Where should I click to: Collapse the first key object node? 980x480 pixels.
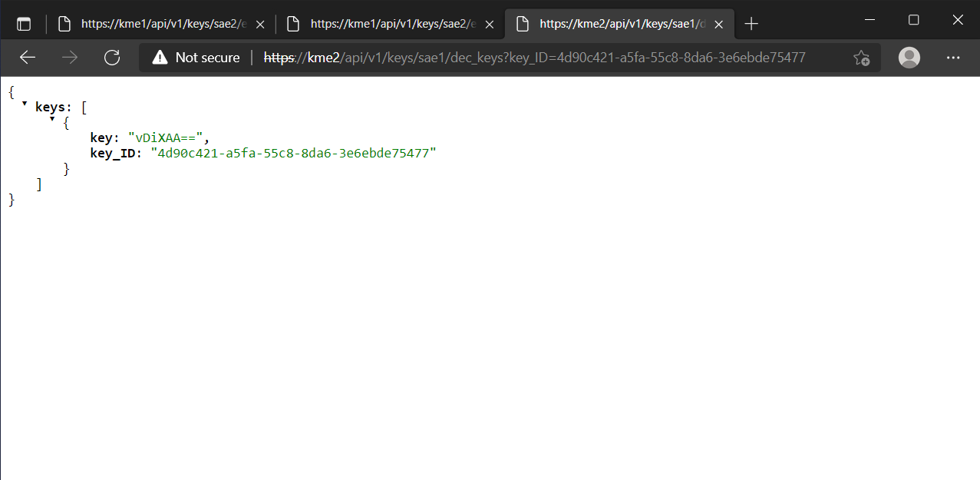click(x=52, y=118)
